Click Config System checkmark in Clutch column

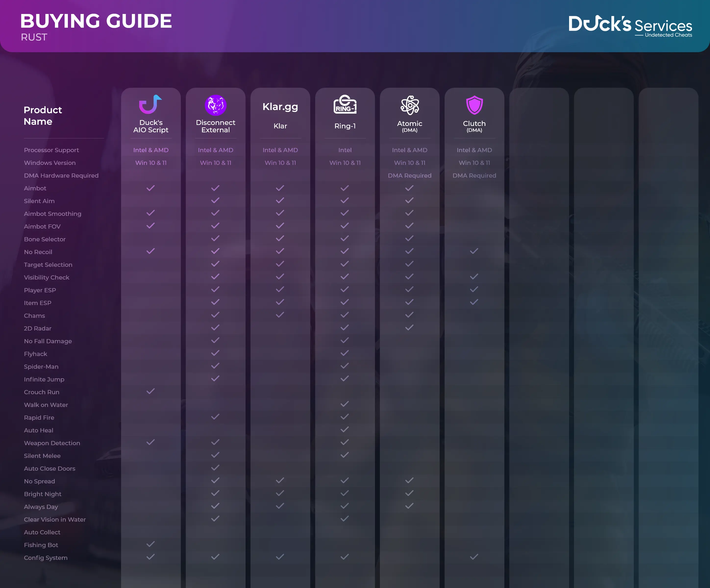474,556
